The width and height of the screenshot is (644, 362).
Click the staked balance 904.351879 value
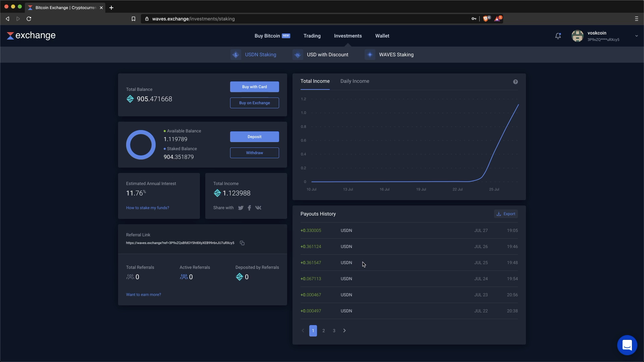(179, 157)
